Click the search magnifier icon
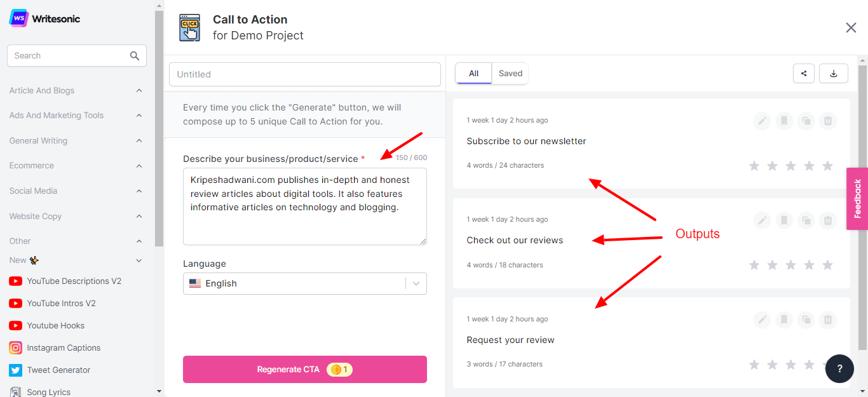868x397 pixels. point(135,56)
